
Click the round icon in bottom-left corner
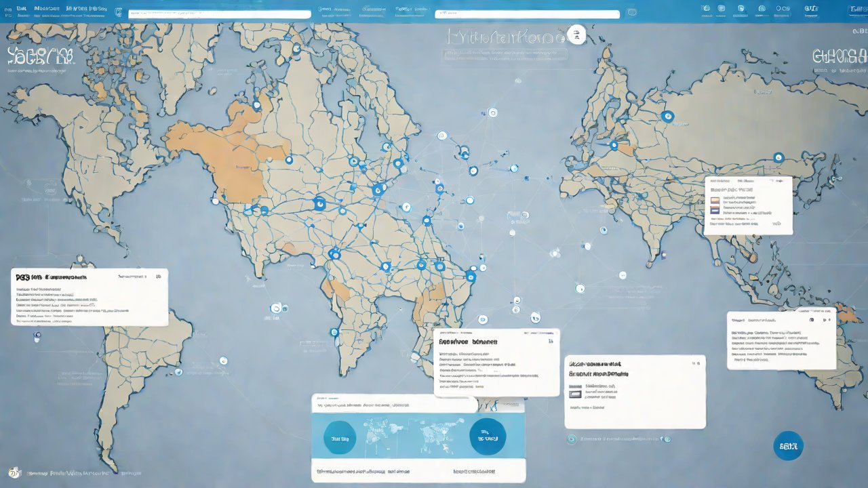(14, 472)
